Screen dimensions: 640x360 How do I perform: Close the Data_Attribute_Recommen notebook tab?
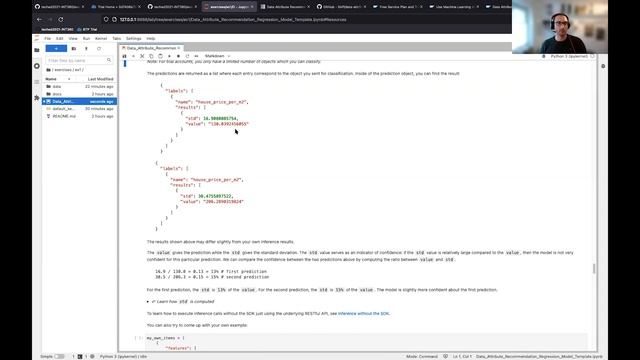pyautogui.click(x=179, y=48)
